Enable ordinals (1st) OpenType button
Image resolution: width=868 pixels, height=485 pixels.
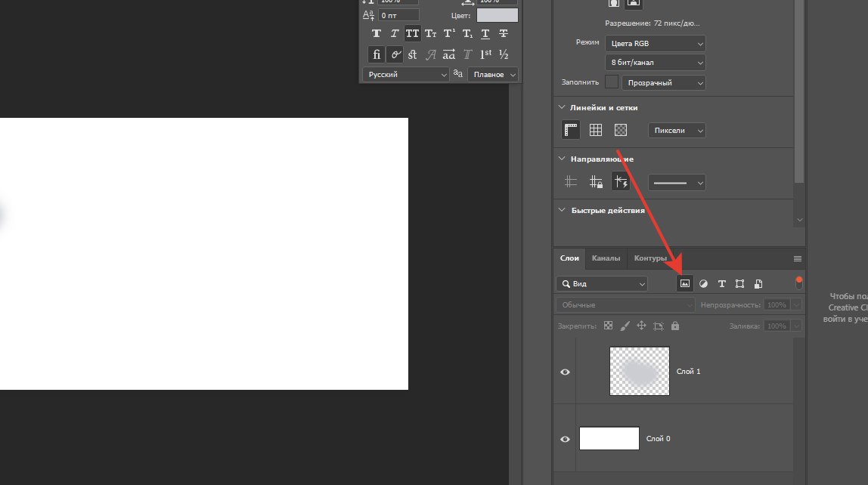click(x=485, y=54)
